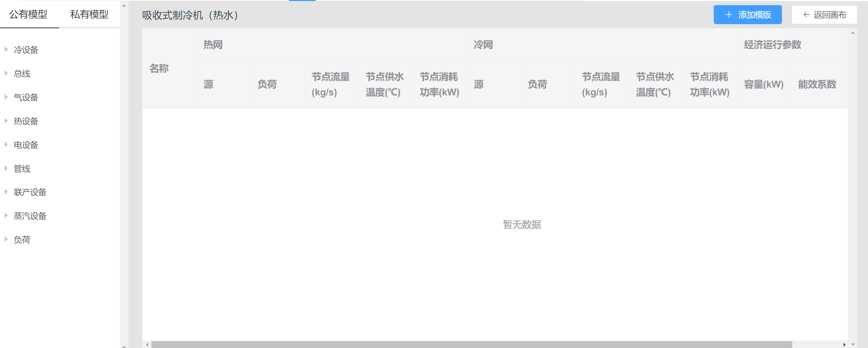The image size is (868, 348).
Task: Click the back arrow icon beside 返回画布
Action: click(806, 15)
